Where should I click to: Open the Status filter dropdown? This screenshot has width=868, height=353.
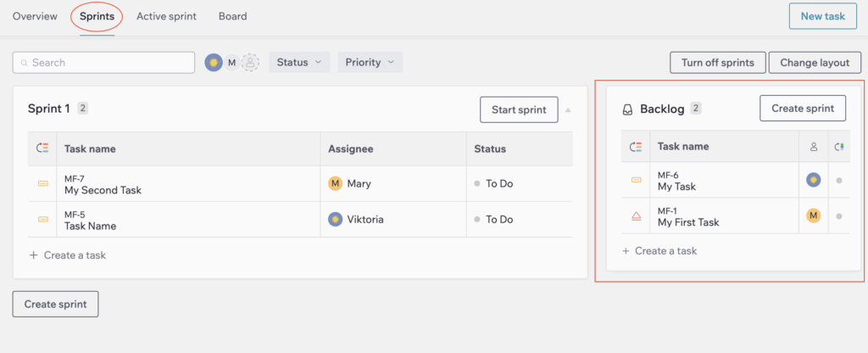click(299, 63)
